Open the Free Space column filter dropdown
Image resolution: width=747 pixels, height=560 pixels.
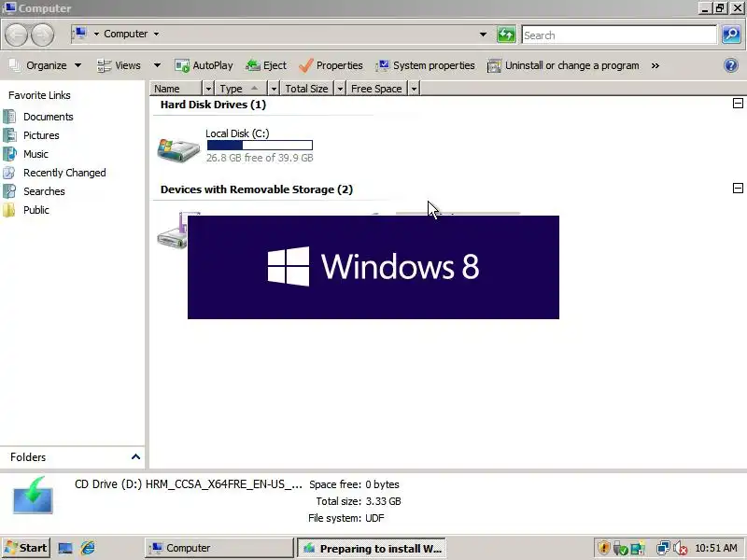[x=414, y=89]
